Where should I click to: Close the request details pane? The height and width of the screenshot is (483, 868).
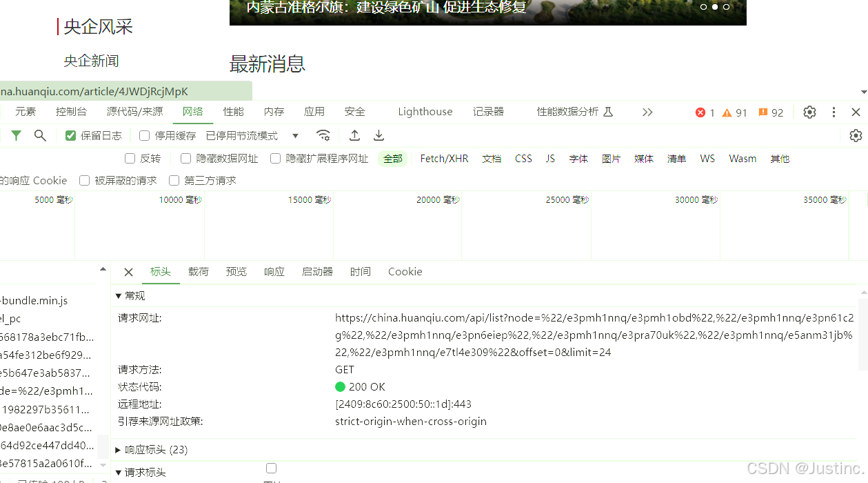(128, 272)
